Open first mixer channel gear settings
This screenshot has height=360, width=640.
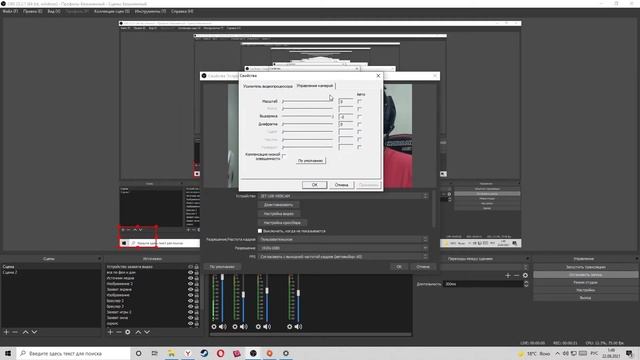pos(214,327)
